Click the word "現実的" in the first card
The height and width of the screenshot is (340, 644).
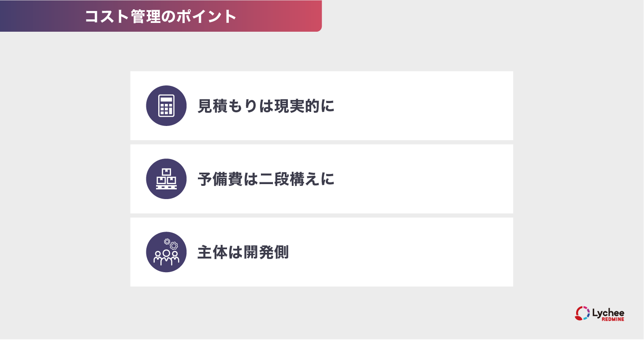(x=297, y=106)
